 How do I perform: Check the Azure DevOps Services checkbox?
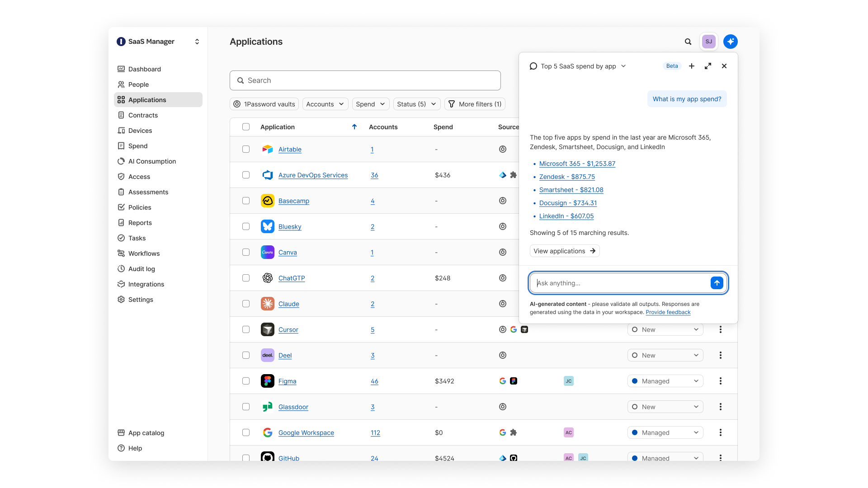[x=246, y=175]
